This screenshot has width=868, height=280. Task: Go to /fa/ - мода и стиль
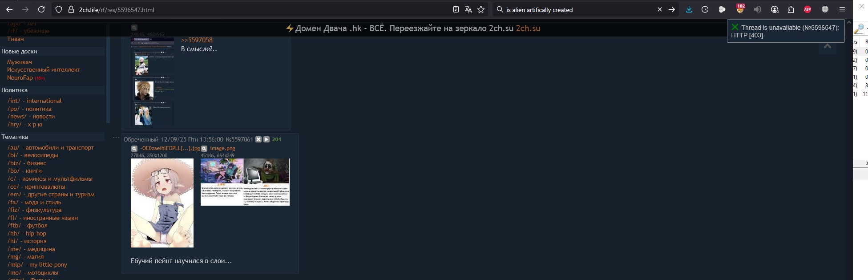pos(34,202)
